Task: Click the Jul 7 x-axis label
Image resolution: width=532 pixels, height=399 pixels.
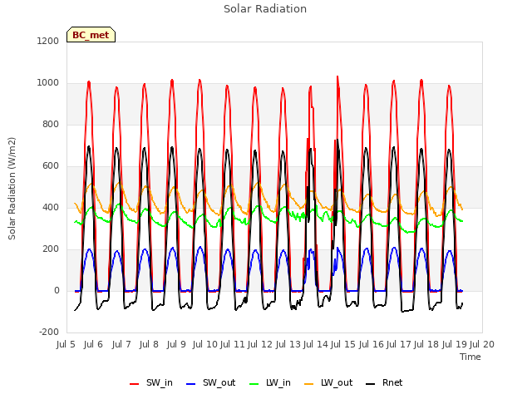Action: pyautogui.click(x=121, y=344)
